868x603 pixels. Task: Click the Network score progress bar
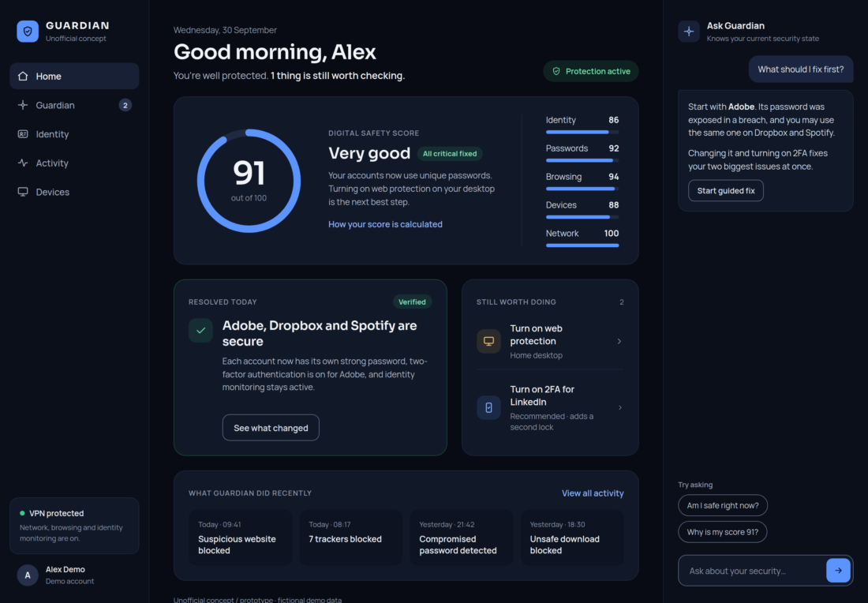582,245
